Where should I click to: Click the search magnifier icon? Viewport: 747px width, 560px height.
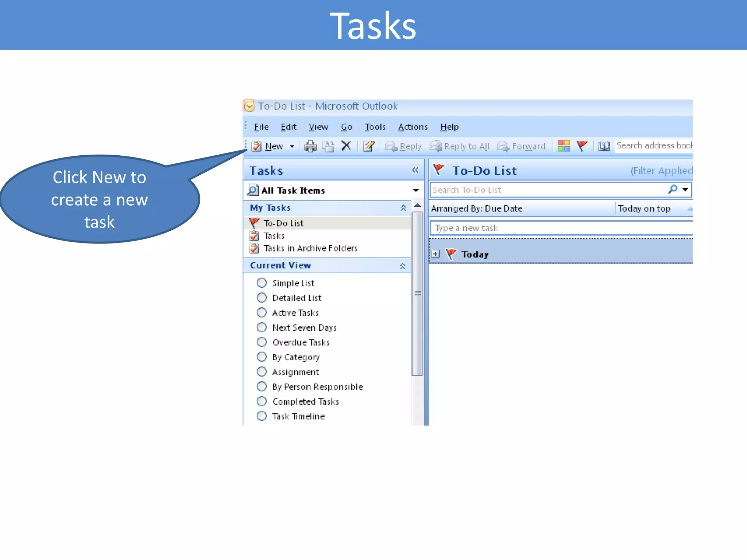(673, 189)
